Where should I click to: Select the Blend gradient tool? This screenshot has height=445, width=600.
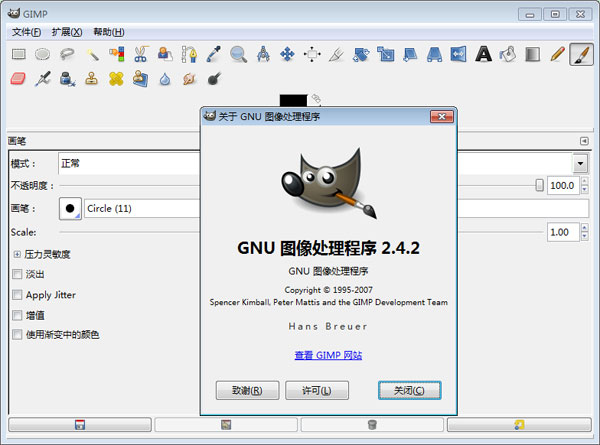532,54
